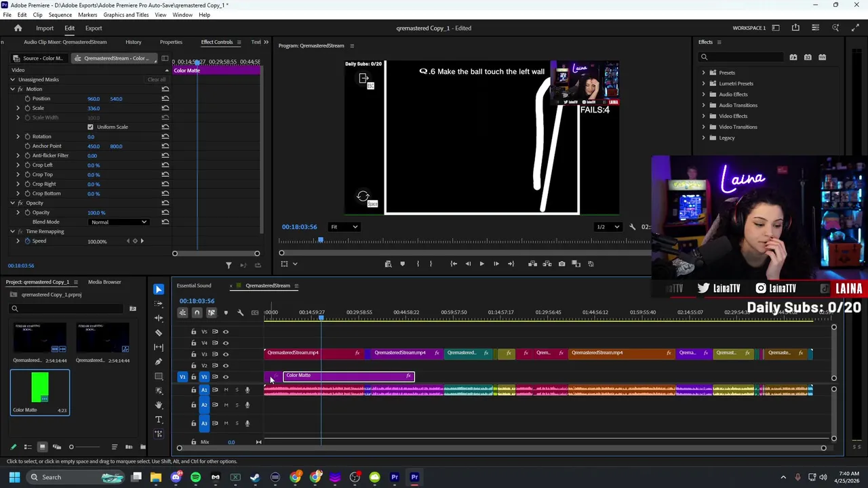Toggle V2 track lock

(x=193, y=365)
